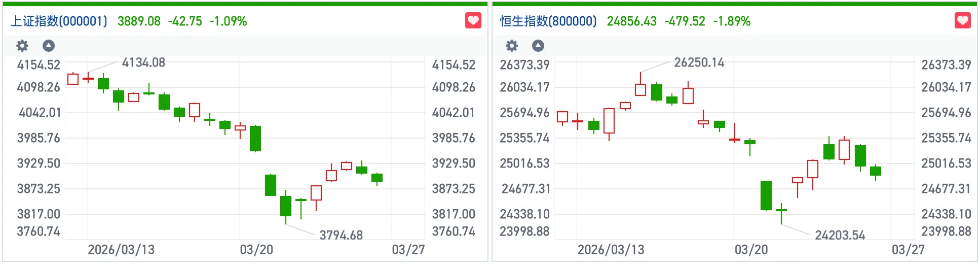Image resolution: width=980 pixels, height=265 pixels.
Task: Select the last candlestick on 上证指数 chart
Action: (377, 178)
